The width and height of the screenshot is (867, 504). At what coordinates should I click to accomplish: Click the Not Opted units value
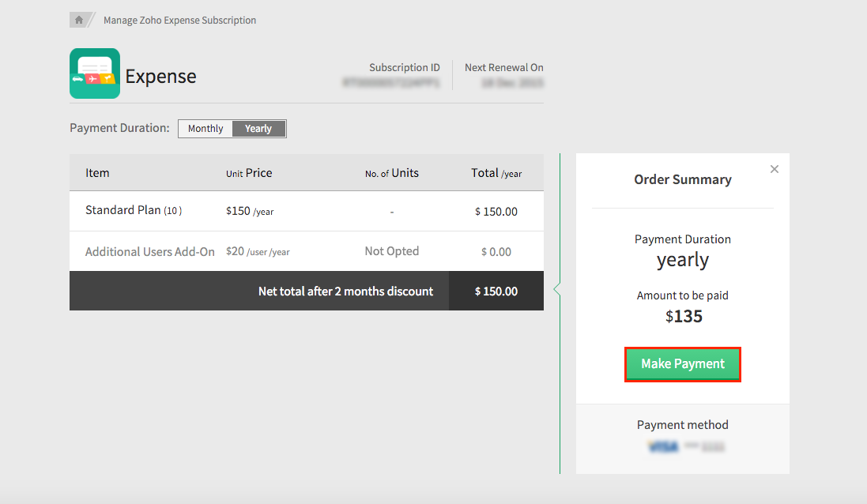392,251
